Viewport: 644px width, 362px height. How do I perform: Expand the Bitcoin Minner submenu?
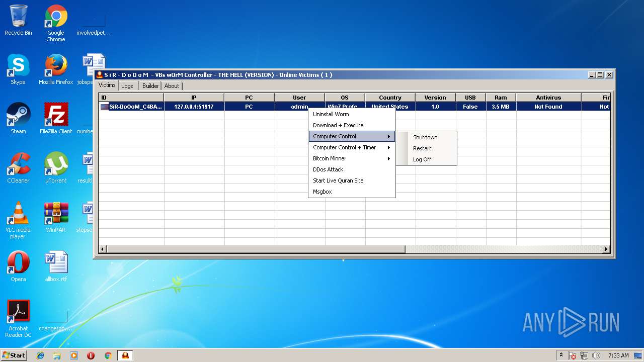click(352, 158)
